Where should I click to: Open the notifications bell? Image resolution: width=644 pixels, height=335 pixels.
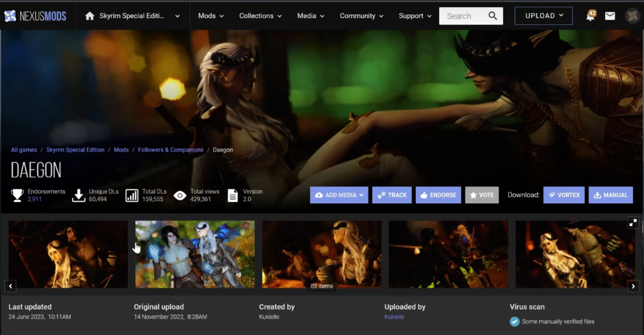point(590,16)
